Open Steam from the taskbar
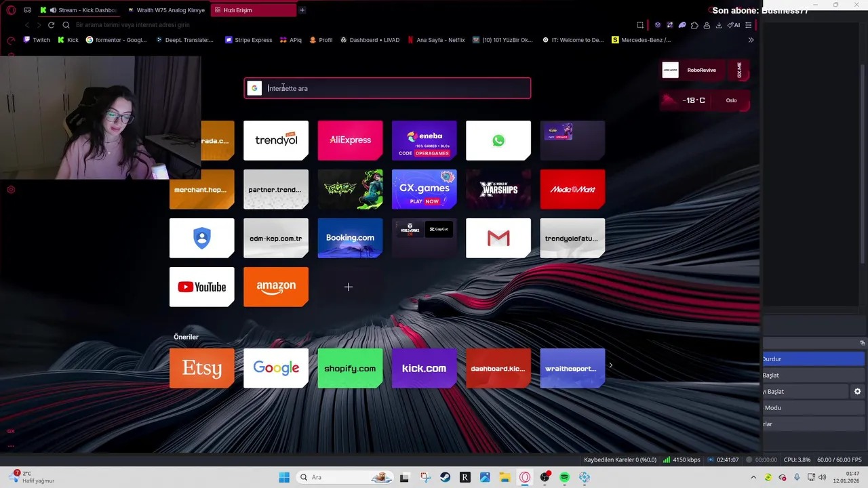Image resolution: width=868 pixels, height=488 pixels. (x=445, y=477)
